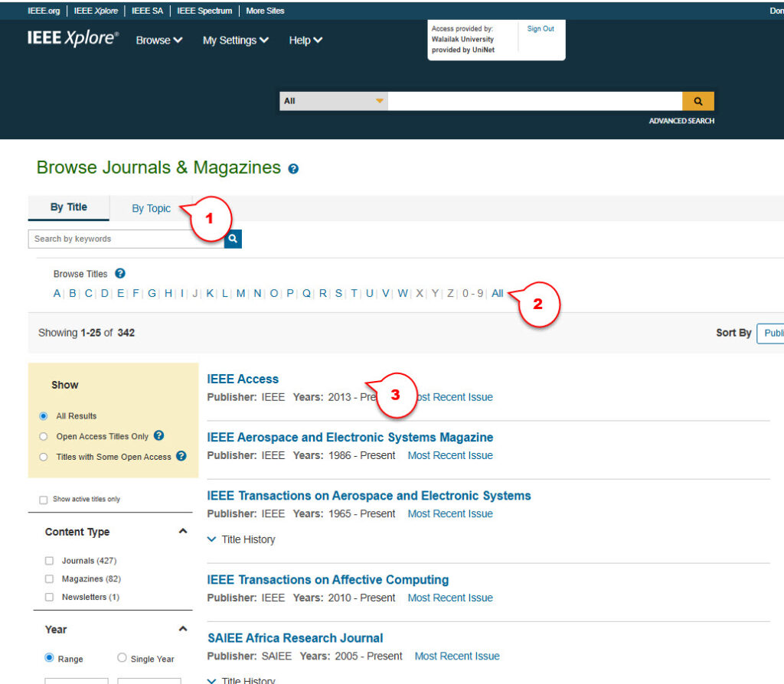Click the IEEE Xplore logo
This screenshot has height=684, width=784.
[x=73, y=39]
